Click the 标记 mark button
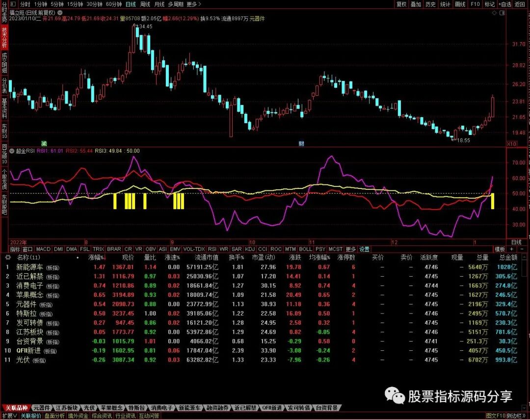Screen dimensions: 530x420 coord(489,4)
